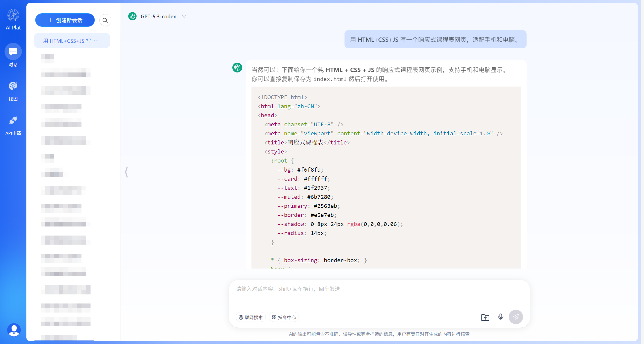Image resolution: width=644 pixels, height=344 pixels.
Task: Open the API申请 plug icon
Action: coord(13,121)
